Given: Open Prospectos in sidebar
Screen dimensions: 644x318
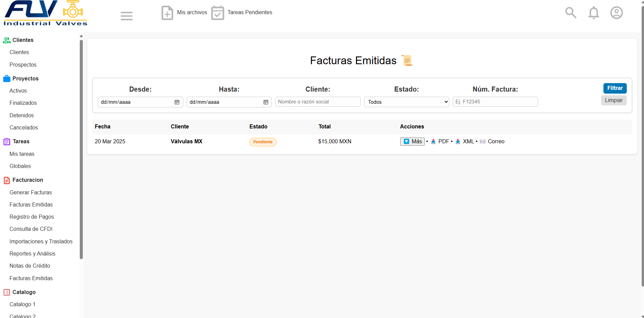Looking at the screenshot, I should 23,65.
